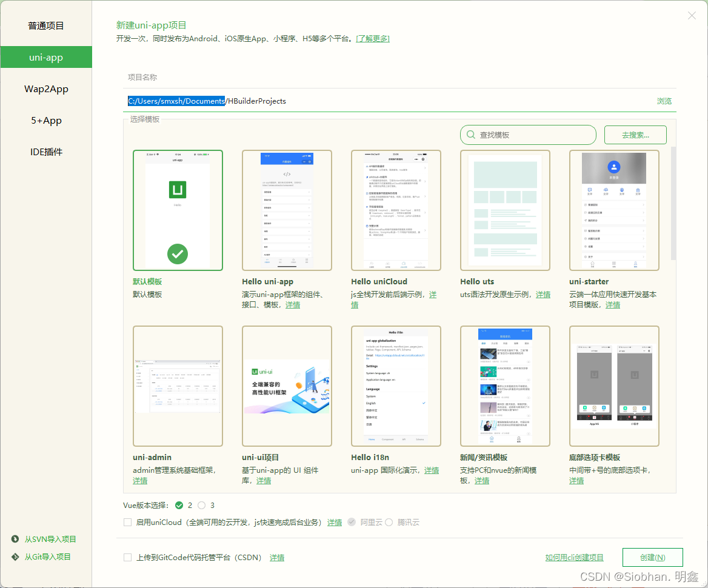Screen dimensions: 708x588
Task: Open 详情 link next to 启用uniCloud
Action: 334,523
